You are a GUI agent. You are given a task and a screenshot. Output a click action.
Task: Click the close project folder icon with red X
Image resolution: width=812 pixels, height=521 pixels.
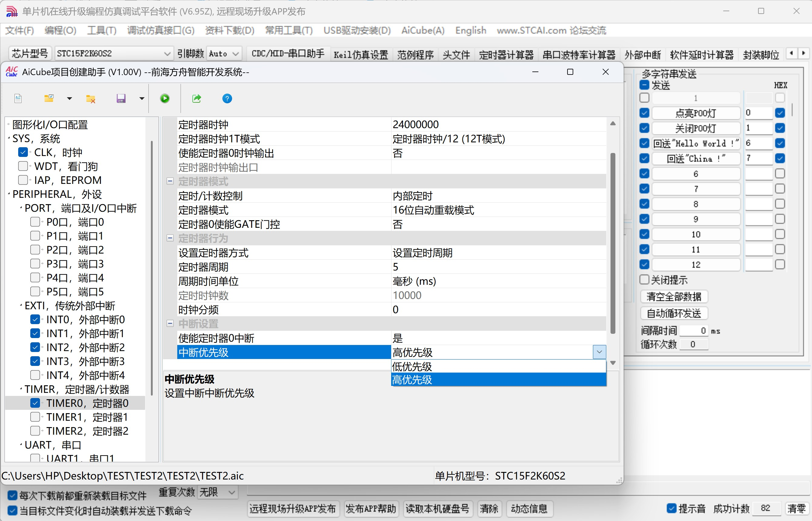(x=90, y=99)
